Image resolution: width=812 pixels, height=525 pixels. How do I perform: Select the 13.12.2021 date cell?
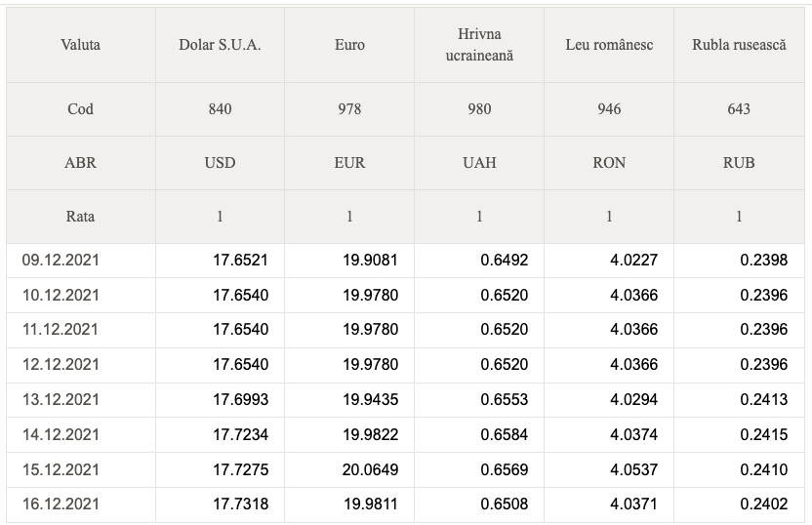click(x=61, y=400)
